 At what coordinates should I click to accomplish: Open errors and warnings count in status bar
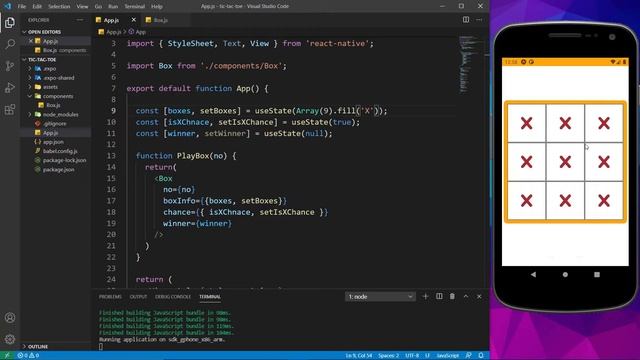click(x=28, y=356)
